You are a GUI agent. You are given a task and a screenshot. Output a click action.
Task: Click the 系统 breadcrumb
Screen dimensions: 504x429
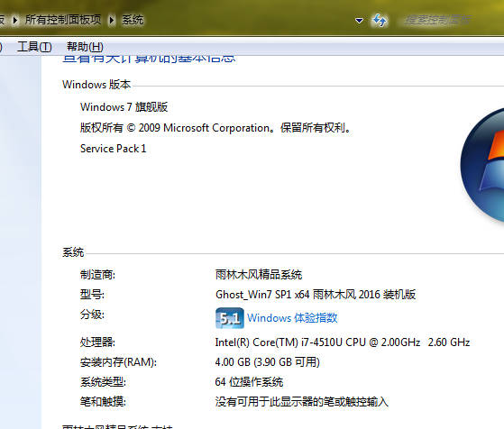pos(133,20)
